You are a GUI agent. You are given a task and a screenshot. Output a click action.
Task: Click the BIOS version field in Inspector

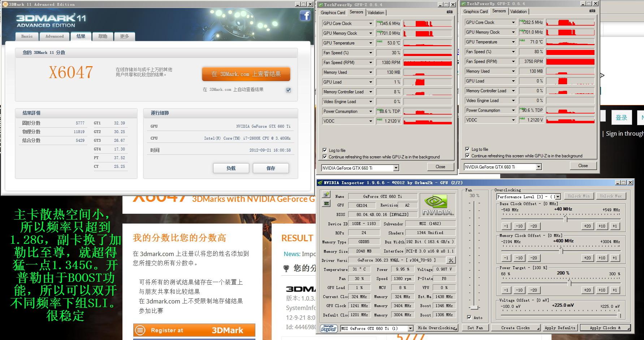tap(382, 214)
